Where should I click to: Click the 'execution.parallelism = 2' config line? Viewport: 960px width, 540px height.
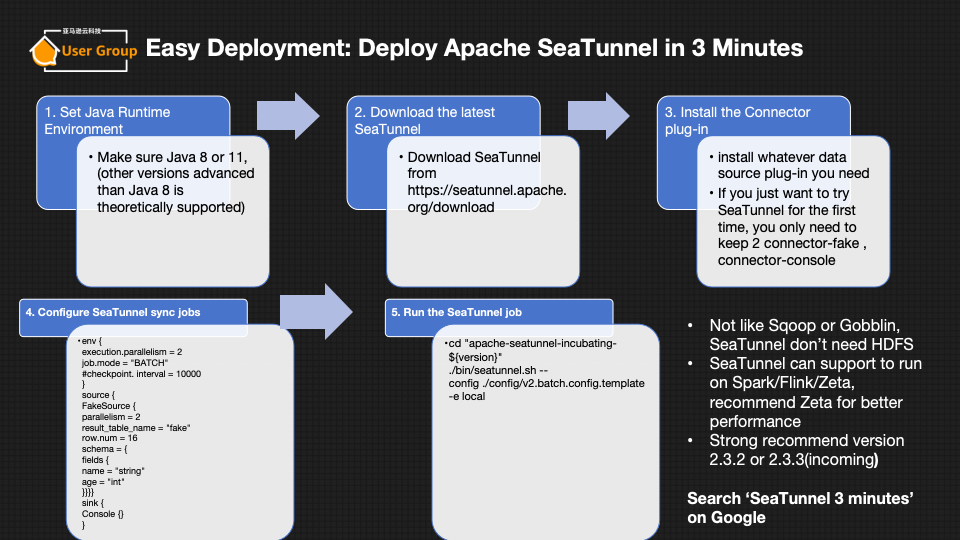132,352
